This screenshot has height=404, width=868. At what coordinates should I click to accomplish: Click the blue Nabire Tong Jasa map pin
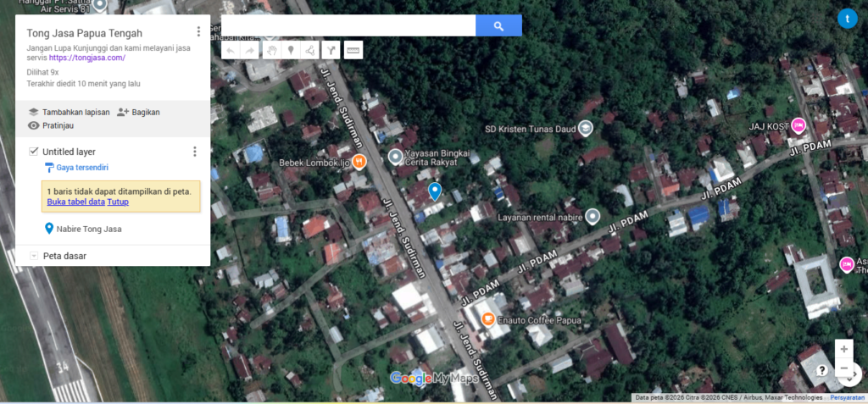click(x=435, y=191)
